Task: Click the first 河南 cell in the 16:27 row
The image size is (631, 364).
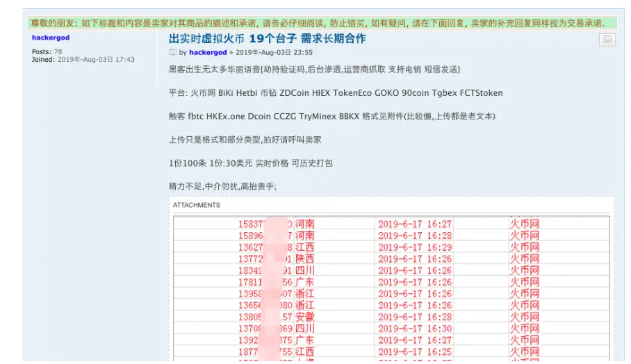Action: (x=304, y=224)
